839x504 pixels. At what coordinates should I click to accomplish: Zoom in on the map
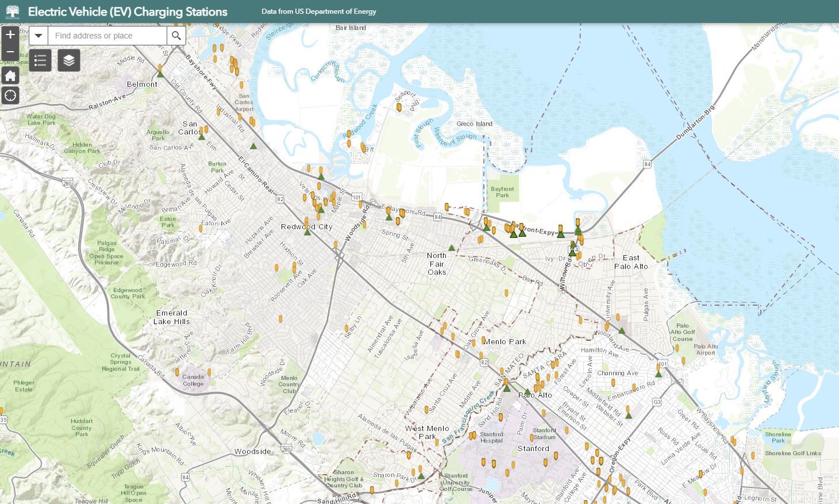pyautogui.click(x=10, y=34)
